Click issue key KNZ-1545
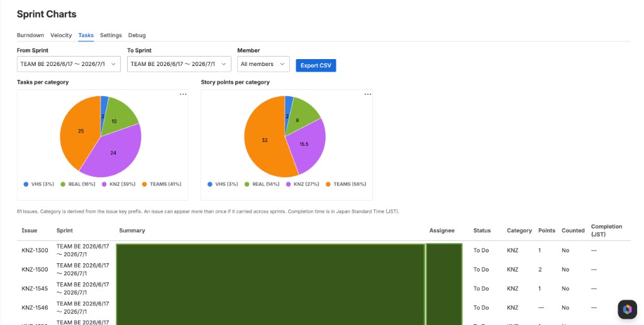The image size is (644, 325). point(35,289)
